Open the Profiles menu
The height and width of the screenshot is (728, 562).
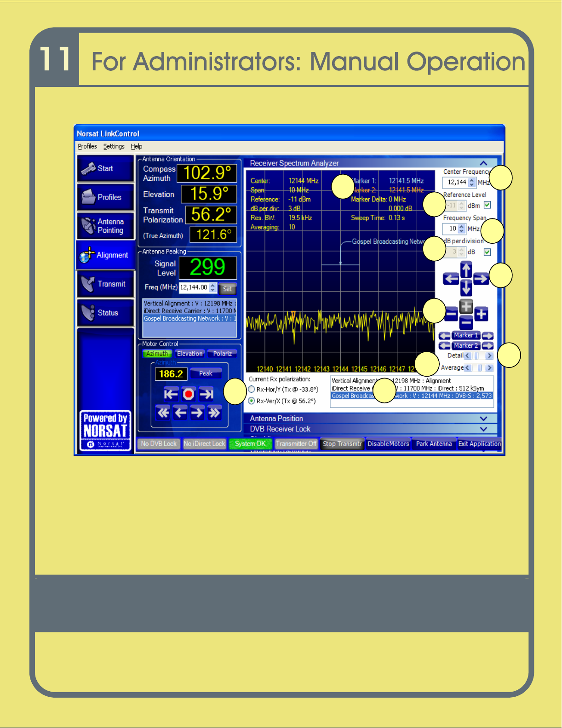(x=87, y=146)
